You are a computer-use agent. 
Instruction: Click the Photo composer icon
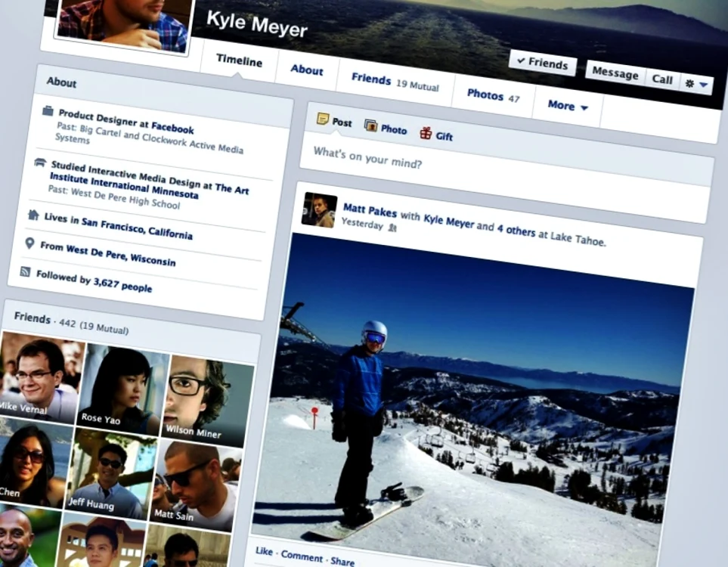tap(370, 125)
